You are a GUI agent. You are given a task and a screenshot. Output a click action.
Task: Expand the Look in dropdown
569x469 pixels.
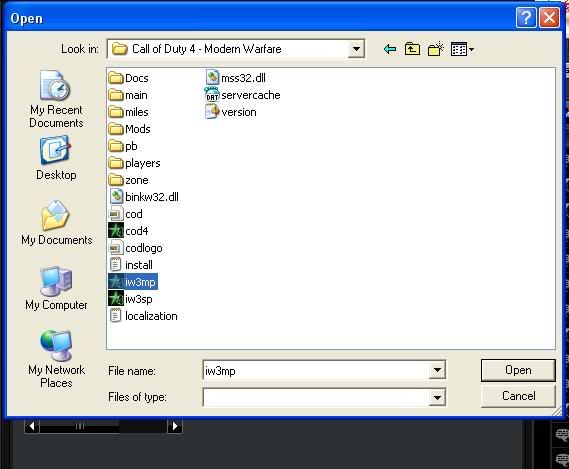click(356, 49)
